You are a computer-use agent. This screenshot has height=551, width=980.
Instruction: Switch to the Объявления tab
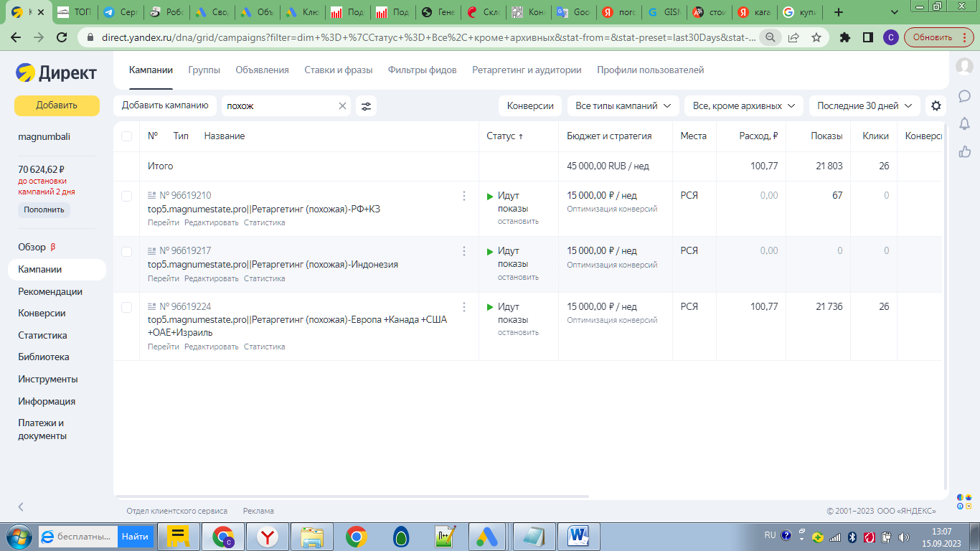click(262, 70)
